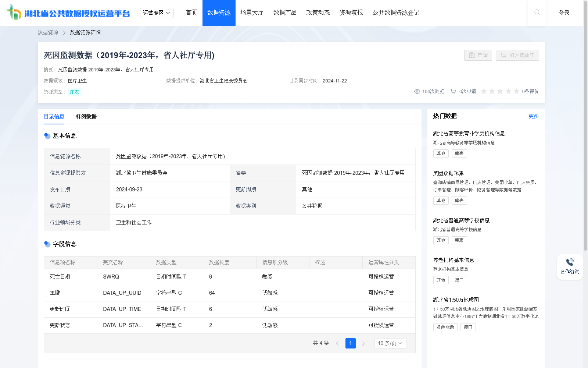Click the 卫生和社会工作 industry value

[x=134, y=223]
